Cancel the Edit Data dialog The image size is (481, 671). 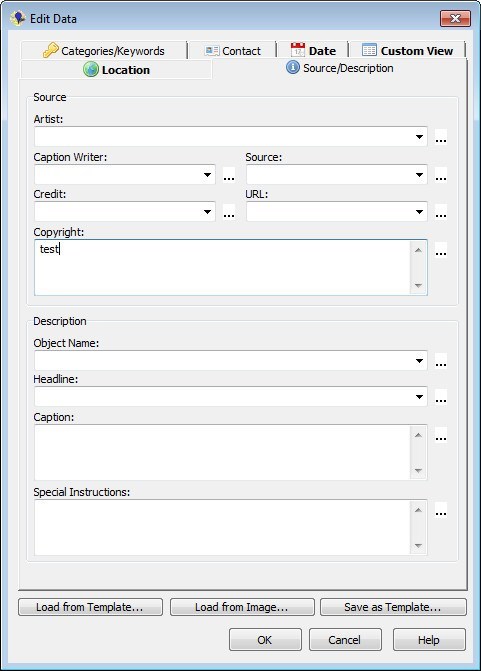(345, 640)
